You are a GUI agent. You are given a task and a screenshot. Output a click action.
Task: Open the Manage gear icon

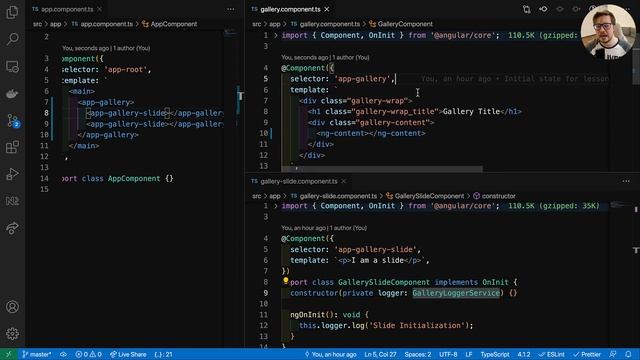click(12, 334)
